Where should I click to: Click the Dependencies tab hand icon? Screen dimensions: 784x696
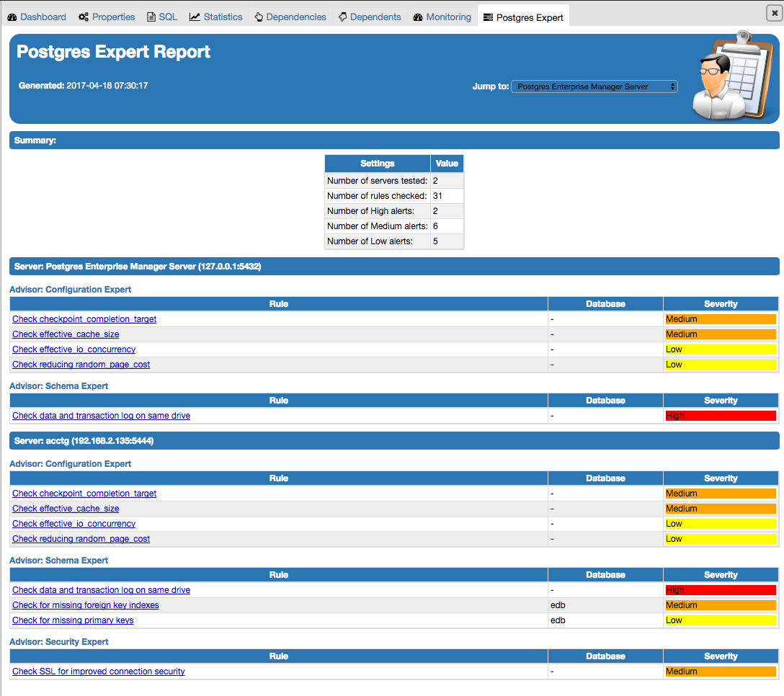[259, 17]
